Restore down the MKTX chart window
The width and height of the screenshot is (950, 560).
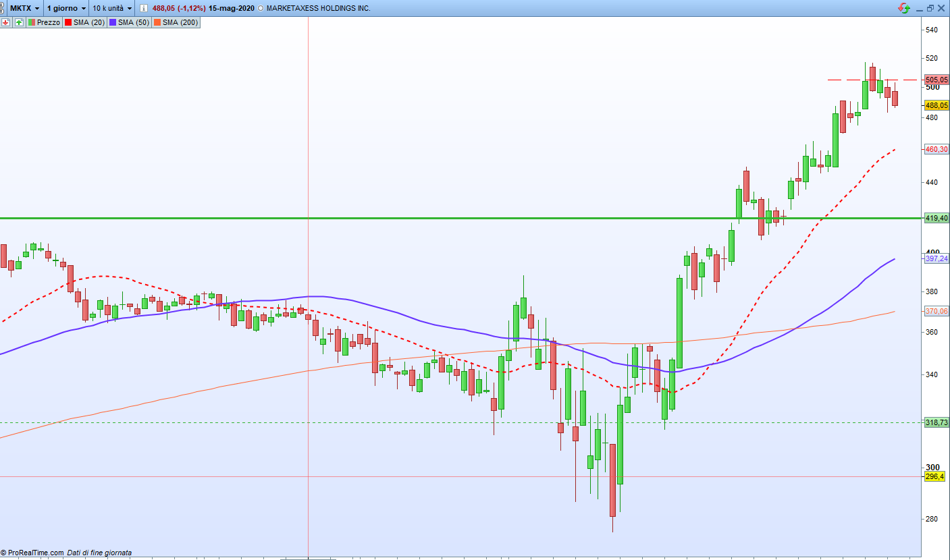pos(930,8)
